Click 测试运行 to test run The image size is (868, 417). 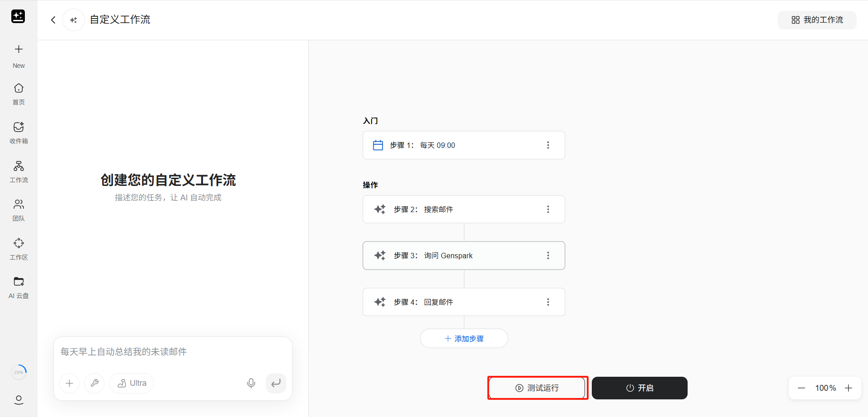(x=538, y=388)
